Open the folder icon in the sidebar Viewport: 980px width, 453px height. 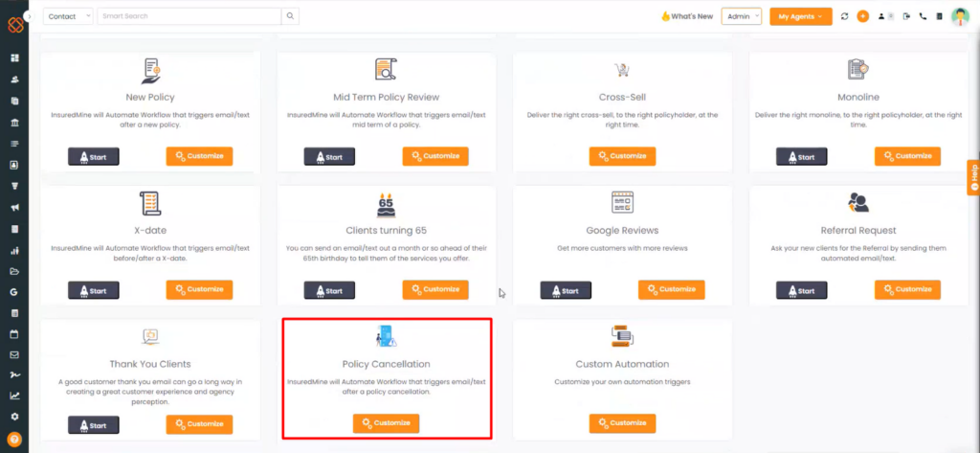pyautogui.click(x=14, y=272)
